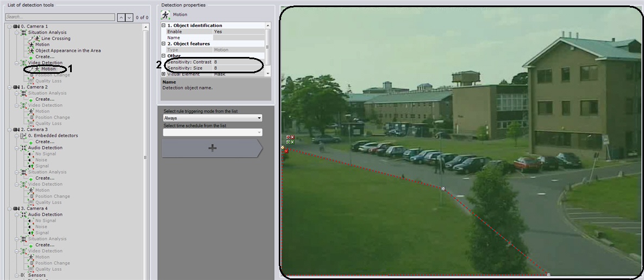The image size is (644, 280).
Task: Click the Motion icon under Camera 2
Action: (31, 111)
